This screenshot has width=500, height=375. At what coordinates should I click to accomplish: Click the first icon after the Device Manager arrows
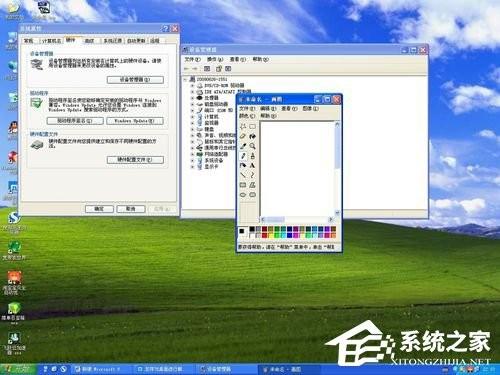(x=207, y=69)
